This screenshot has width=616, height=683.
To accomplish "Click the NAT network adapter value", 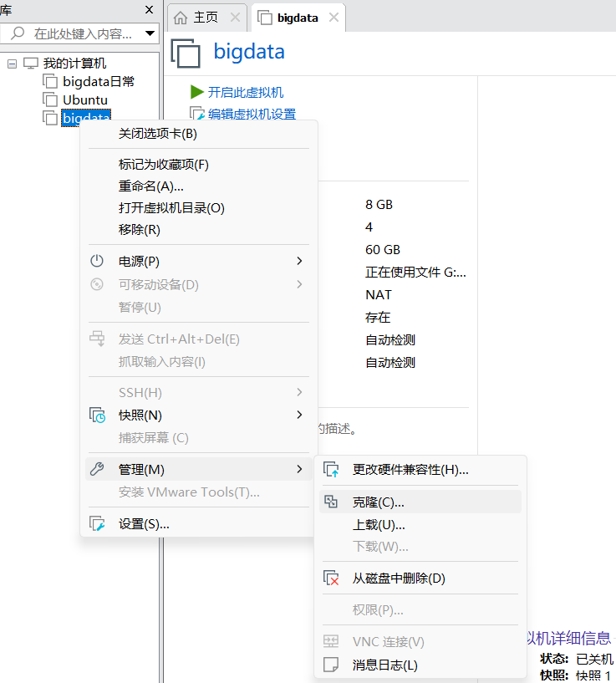I will click(378, 295).
